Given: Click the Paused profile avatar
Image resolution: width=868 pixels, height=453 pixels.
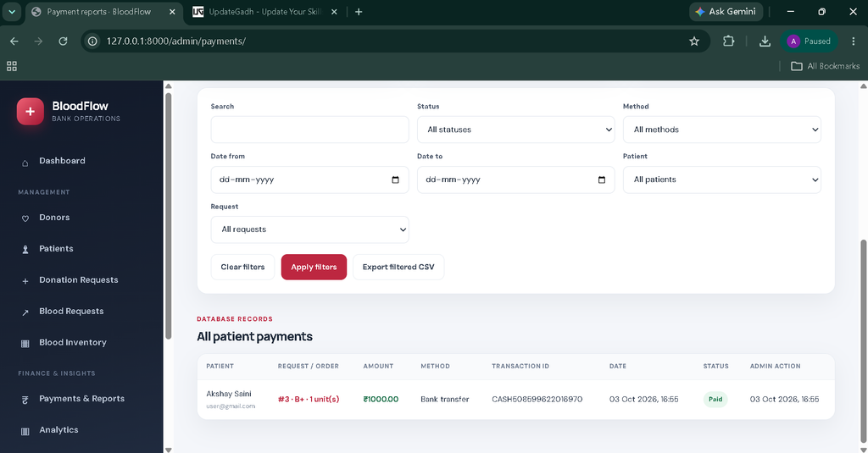Looking at the screenshot, I should 810,41.
